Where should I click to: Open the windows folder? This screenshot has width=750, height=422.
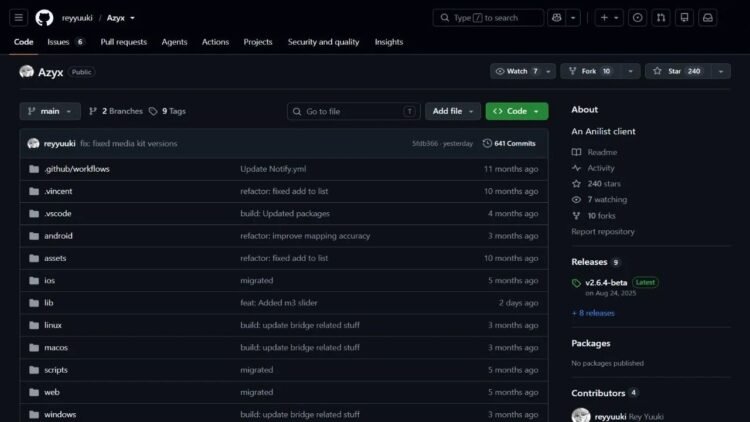click(60, 414)
